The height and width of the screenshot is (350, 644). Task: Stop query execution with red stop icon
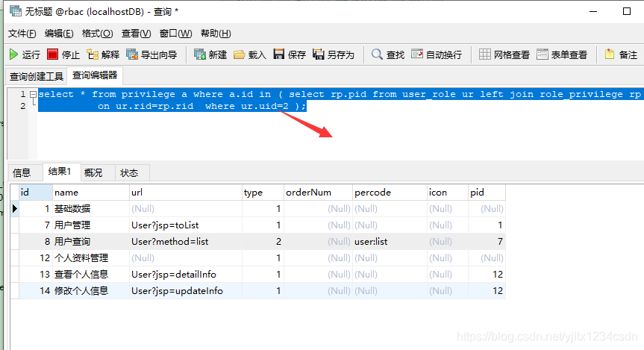52,54
